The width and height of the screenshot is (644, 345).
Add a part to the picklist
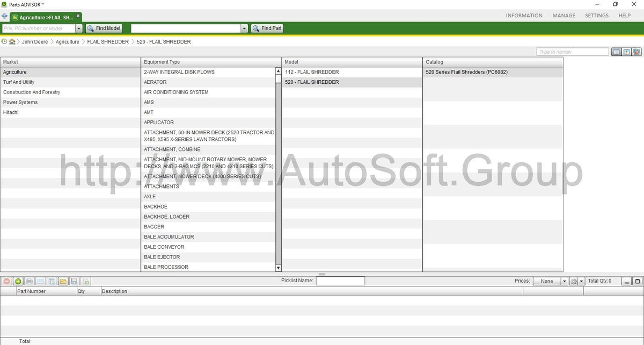[18, 281]
